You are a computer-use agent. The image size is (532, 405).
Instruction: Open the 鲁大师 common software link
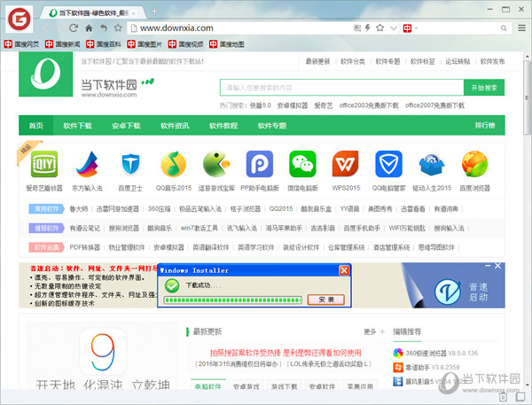point(78,209)
